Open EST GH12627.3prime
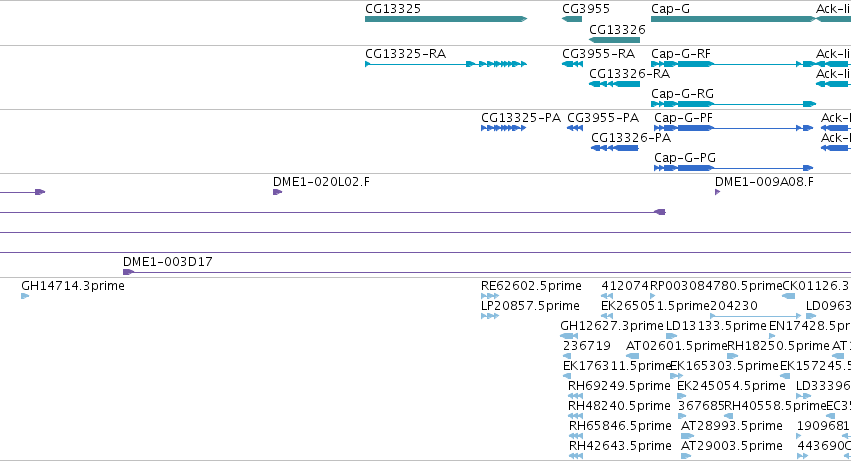The height and width of the screenshot is (461, 851). pyautogui.click(x=569, y=336)
